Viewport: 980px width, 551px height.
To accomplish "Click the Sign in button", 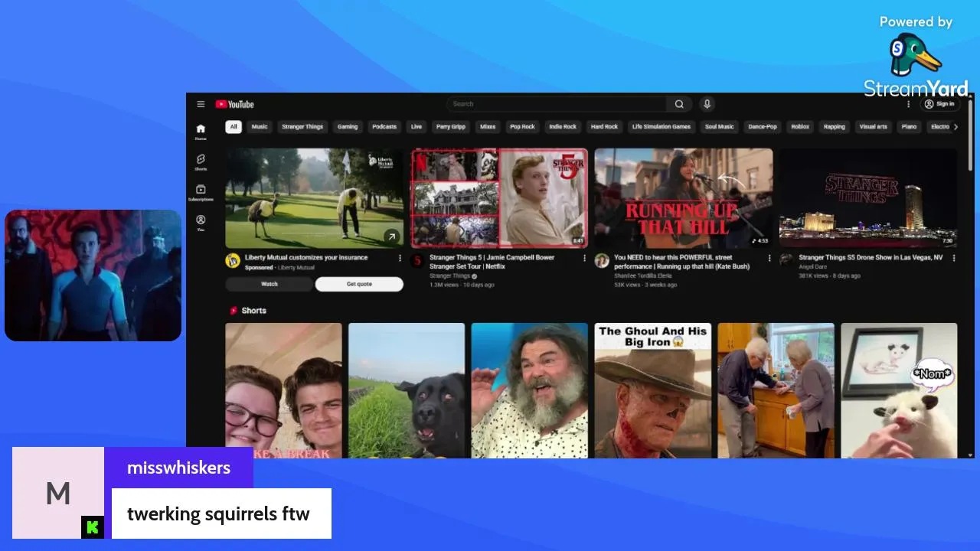I will pos(939,104).
